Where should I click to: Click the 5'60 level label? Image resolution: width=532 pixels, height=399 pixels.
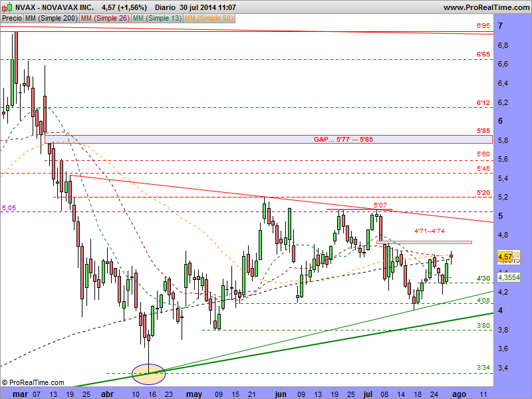point(483,154)
